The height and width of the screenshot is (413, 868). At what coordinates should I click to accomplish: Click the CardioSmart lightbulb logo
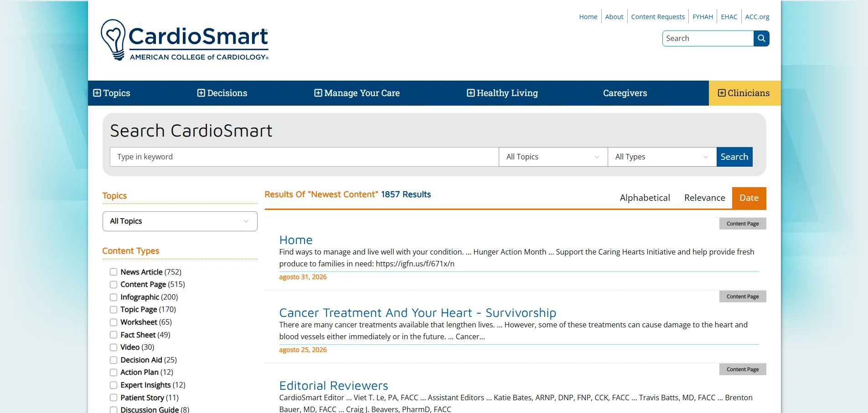(185, 40)
